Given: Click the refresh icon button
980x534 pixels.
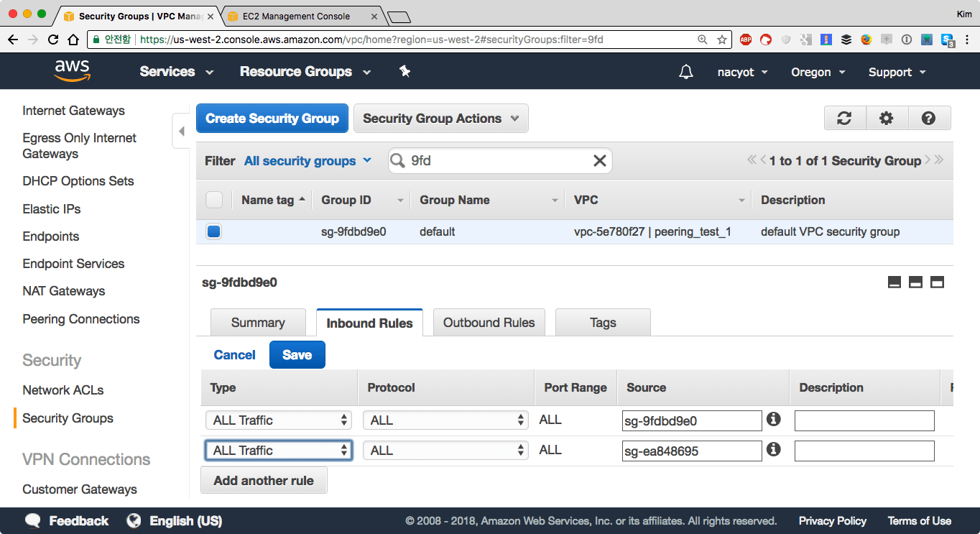Looking at the screenshot, I should click(x=844, y=119).
